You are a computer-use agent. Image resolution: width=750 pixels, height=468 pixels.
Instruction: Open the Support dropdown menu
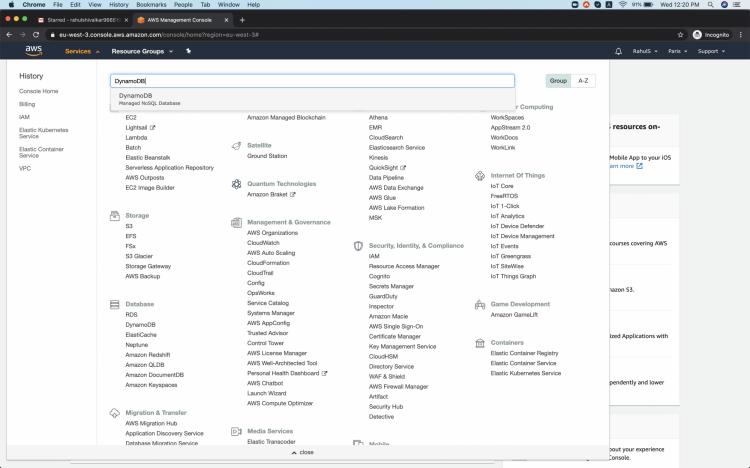pyautogui.click(x=710, y=51)
